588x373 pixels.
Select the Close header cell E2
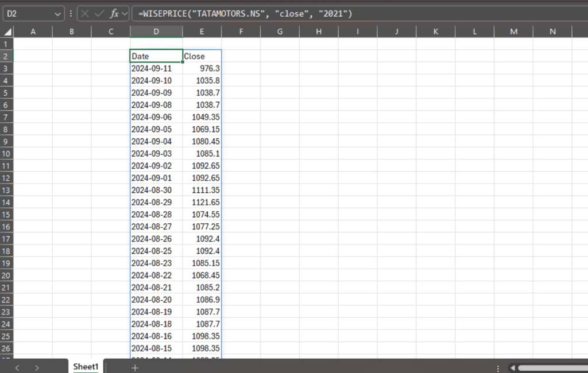point(202,56)
